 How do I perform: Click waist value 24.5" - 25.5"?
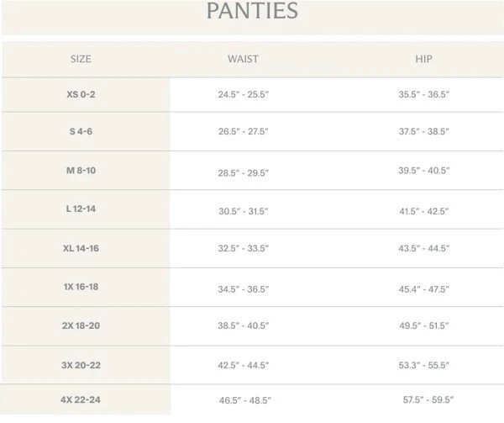243,95
